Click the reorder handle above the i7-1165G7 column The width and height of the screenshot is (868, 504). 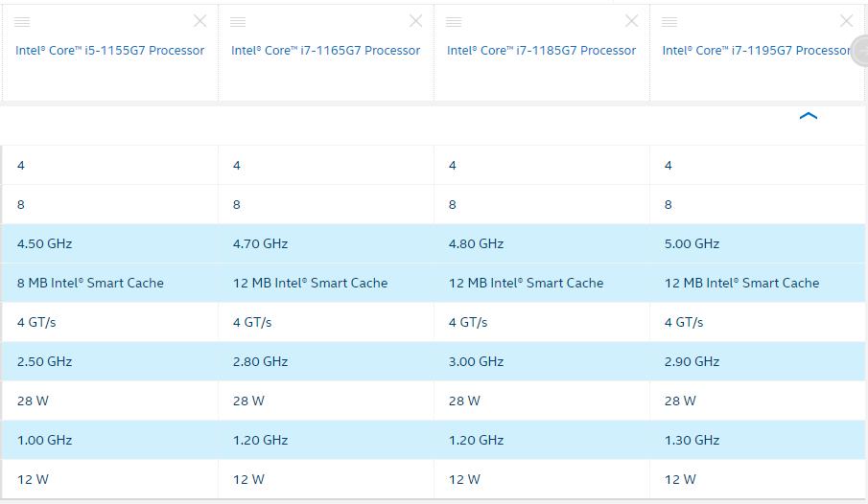point(238,22)
